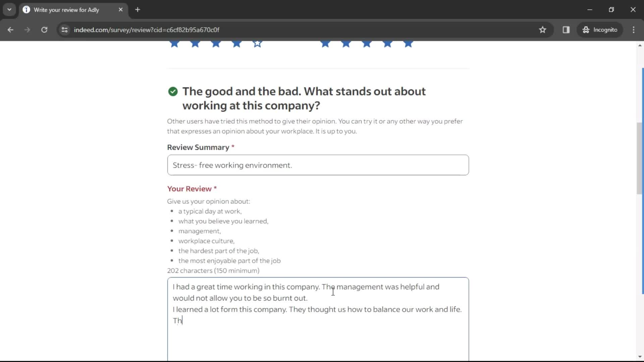Click the green checkmark completion icon
The image size is (644, 362).
(172, 91)
